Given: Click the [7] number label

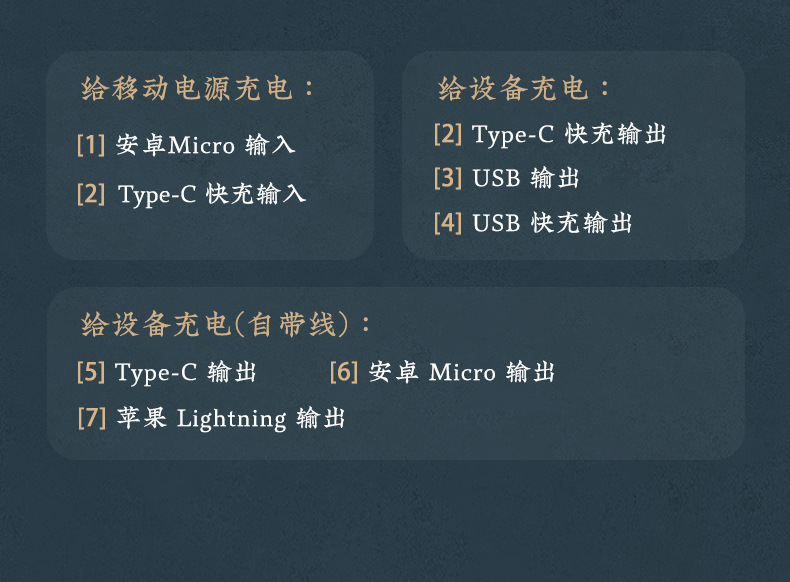Looking at the screenshot, I should coord(91,418).
